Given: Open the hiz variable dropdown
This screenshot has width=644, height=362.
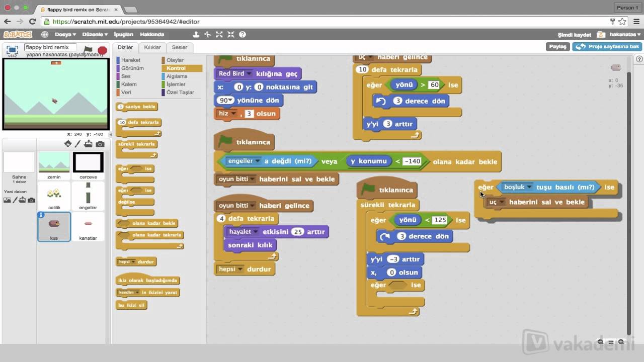Looking at the screenshot, I should click(233, 114).
